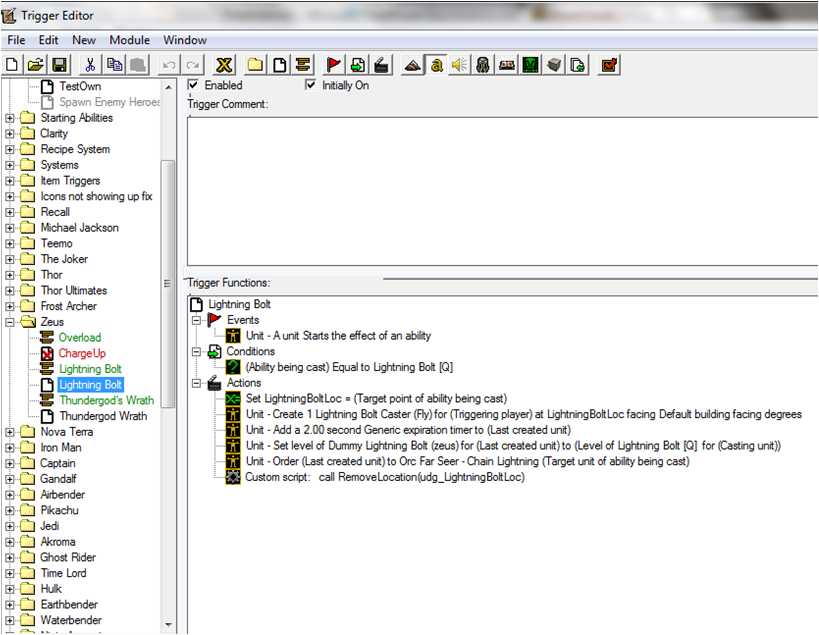The image size is (819, 635).
Task: Open the Terrain Editor module icon
Action: tap(413, 65)
